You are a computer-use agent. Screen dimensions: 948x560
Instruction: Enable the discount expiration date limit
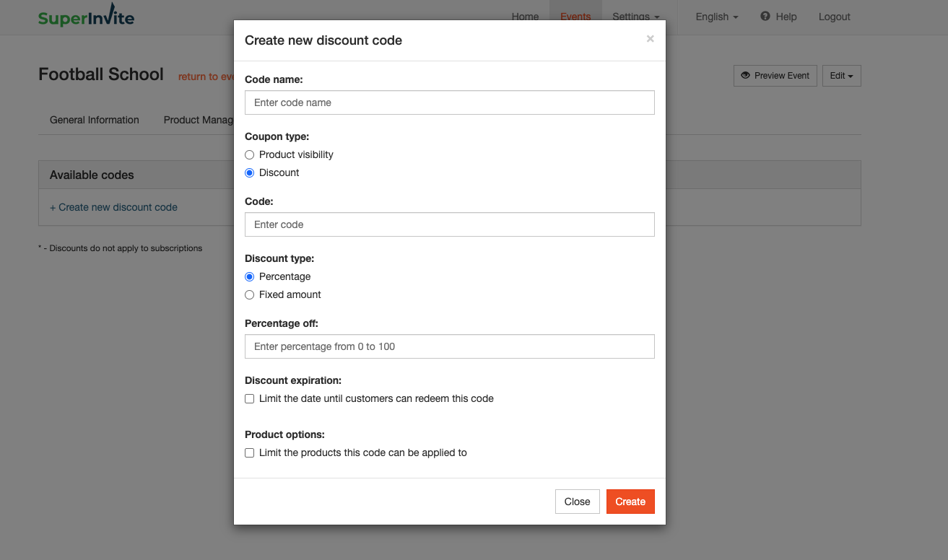pyautogui.click(x=250, y=398)
